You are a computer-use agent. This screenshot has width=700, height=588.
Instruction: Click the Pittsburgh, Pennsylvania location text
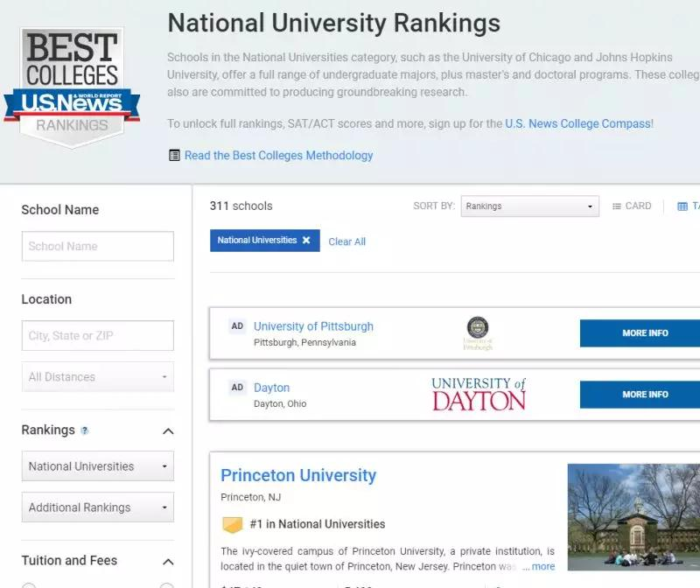click(304, 342)
